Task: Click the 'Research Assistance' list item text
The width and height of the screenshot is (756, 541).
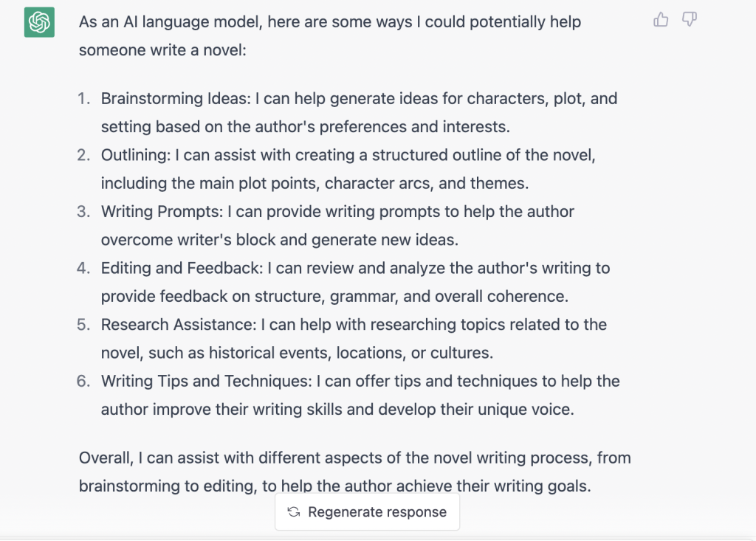Action: click(x=354, y=338)
